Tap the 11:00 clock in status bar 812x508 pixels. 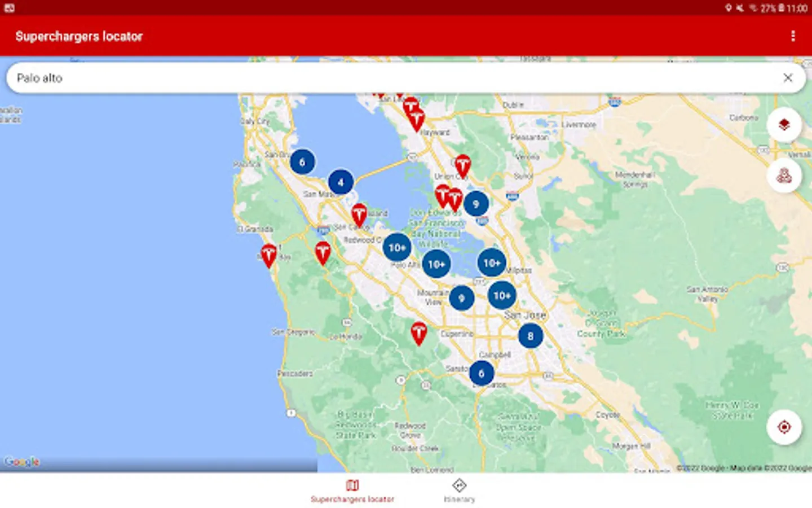point(797,8)
